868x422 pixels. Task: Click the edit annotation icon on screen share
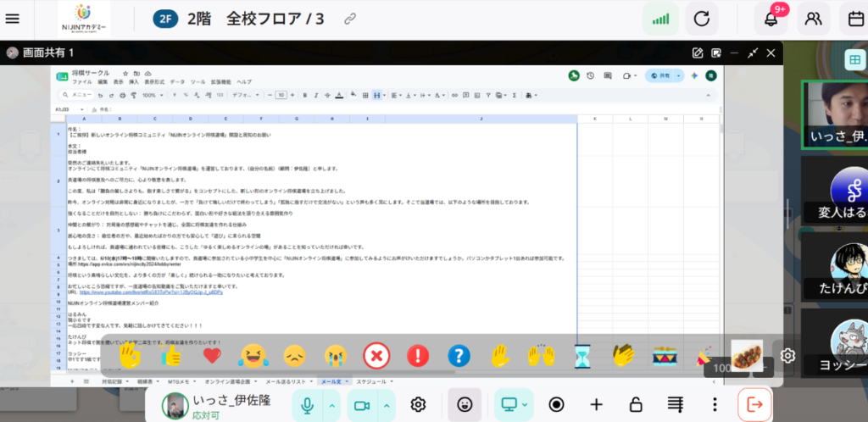pyautogui.click(x=698, y=53)
